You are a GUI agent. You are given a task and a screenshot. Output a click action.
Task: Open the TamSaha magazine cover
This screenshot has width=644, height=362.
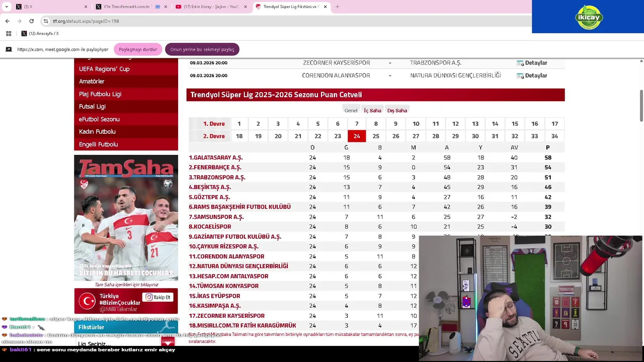[126, 218]
